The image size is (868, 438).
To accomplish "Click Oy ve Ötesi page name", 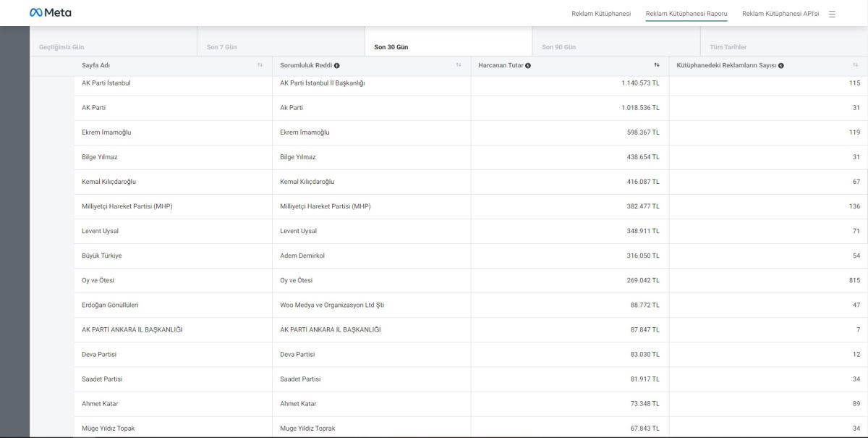I will click(98, 280).
